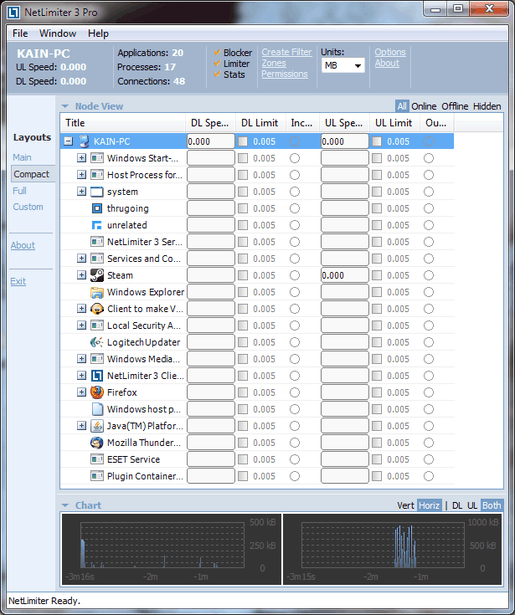Enable DL Limit checkbox for KAIN-PC
Viewport: 515px width, 615px height.
pos(243,141)
